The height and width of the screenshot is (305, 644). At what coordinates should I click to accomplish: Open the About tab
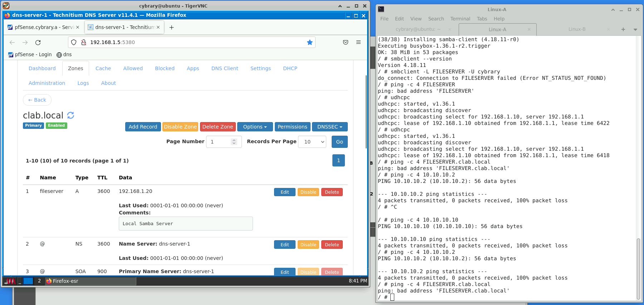pos(108,83)
